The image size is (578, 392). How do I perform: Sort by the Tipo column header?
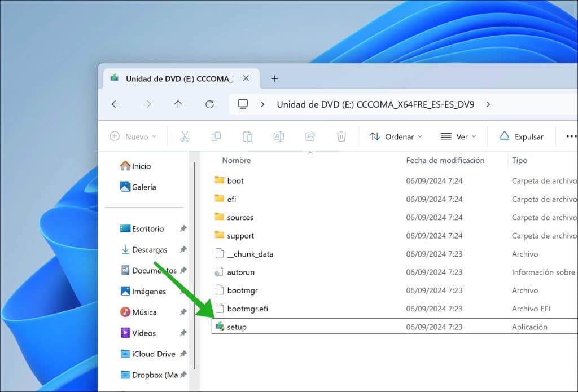coord(519,160)
